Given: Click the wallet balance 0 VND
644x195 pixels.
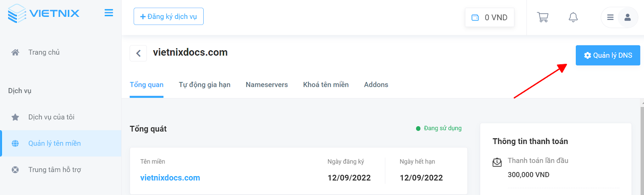Looking at the screenshot, I should pos(489,17).
